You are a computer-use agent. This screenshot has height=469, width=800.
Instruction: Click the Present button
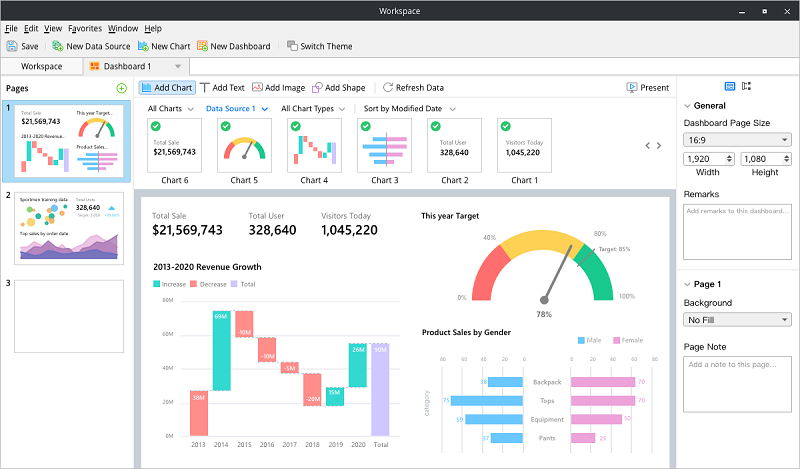pos(648,88)
